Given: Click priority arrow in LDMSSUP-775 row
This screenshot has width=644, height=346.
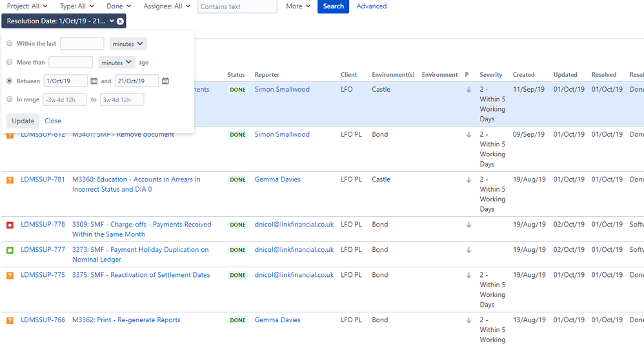Looking at the screenshot, I should click(468, 276).
